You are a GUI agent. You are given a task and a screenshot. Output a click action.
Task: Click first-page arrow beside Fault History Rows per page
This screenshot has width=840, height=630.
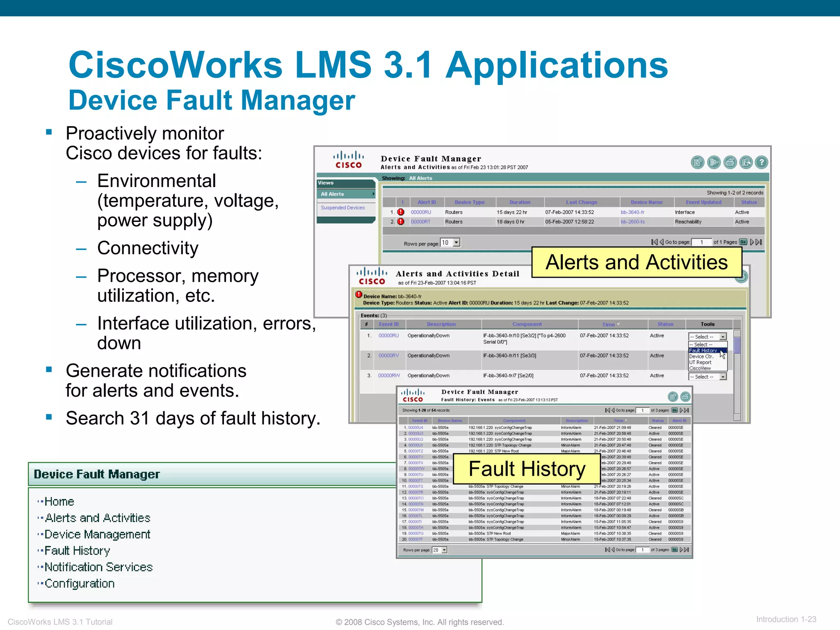pos(607,550)
